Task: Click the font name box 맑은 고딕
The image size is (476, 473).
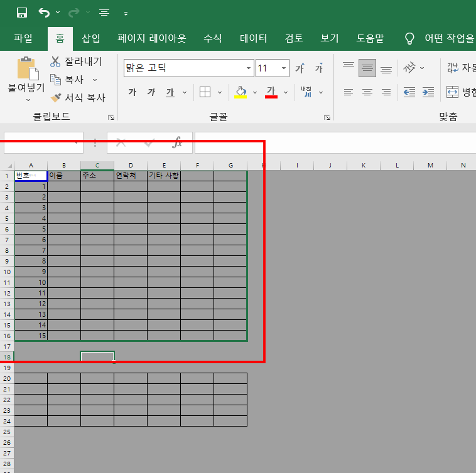Action: coord(185,68)
